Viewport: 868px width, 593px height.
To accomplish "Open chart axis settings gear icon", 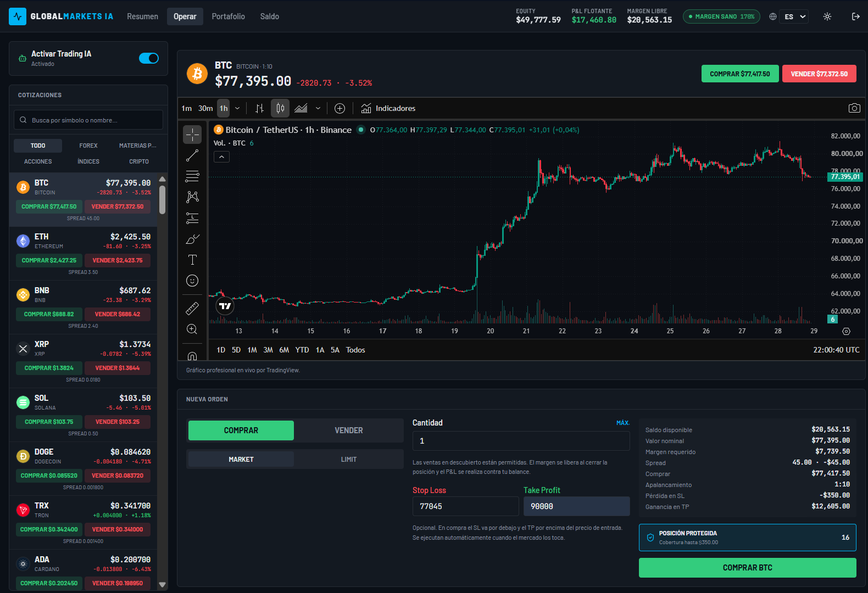I will coord(846,331).
